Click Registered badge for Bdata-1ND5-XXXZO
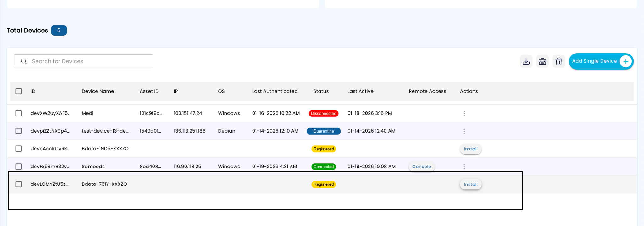The image size is (644, 226). click(x=324, y=149)
